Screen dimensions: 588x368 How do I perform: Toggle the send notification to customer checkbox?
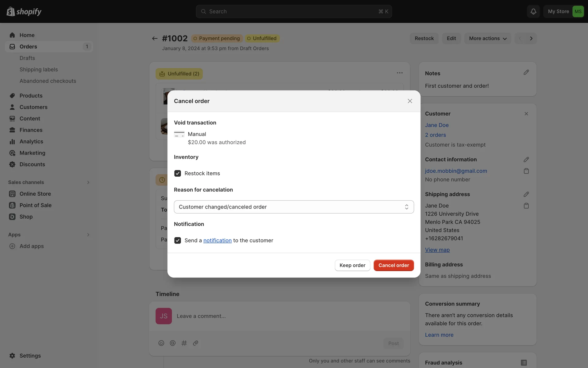pyautogui.click(x=178, y=240)
